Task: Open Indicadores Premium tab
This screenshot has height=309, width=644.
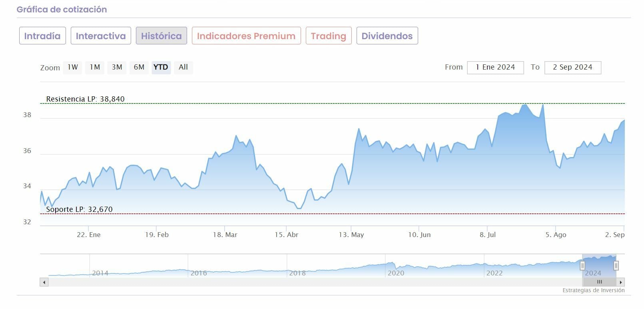Action: point(246,36)
